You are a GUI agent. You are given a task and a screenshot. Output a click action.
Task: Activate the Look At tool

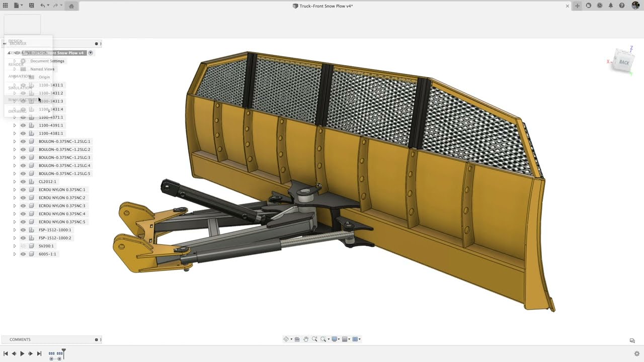pos(297,339)
